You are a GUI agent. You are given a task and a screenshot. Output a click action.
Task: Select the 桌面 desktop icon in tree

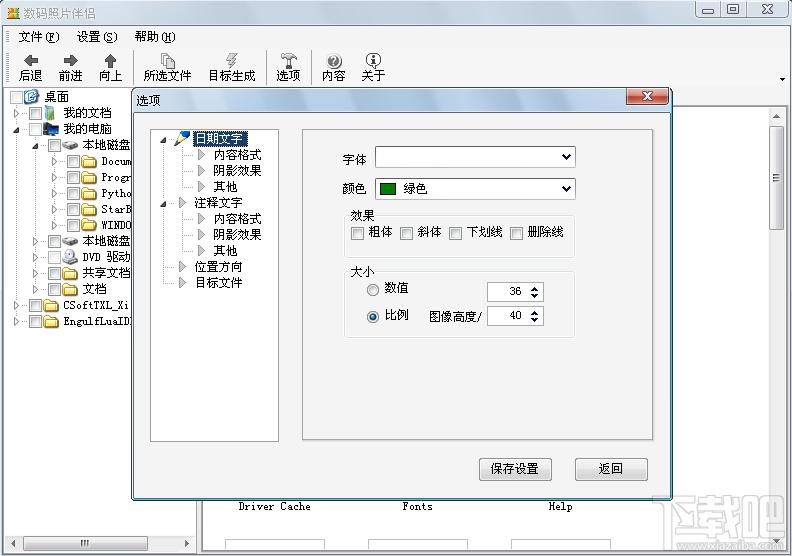coord(31,96)
